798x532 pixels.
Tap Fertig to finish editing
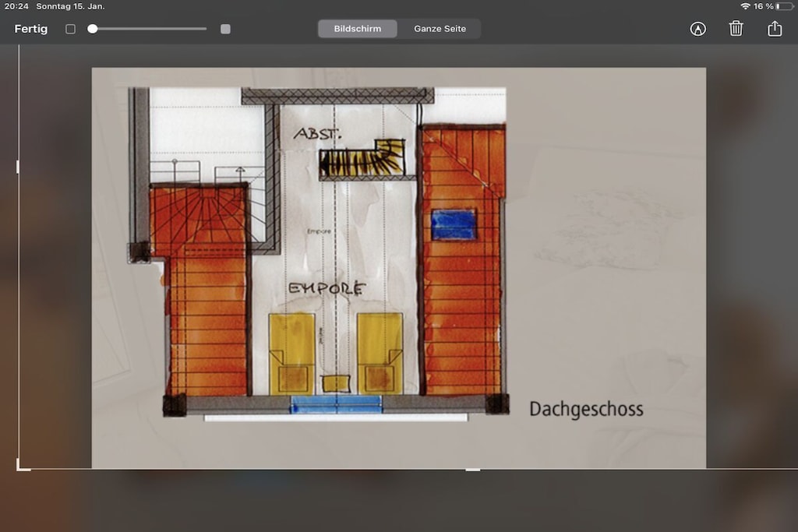31,29
